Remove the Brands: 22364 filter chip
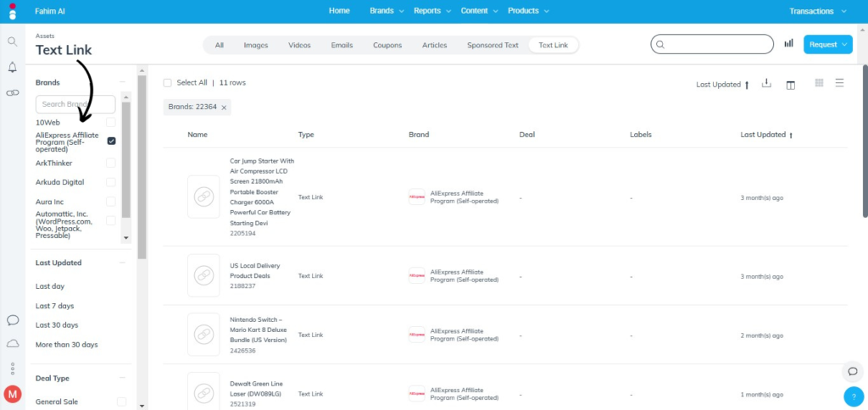Screen dimensions: 868x410 pos(224,108)
